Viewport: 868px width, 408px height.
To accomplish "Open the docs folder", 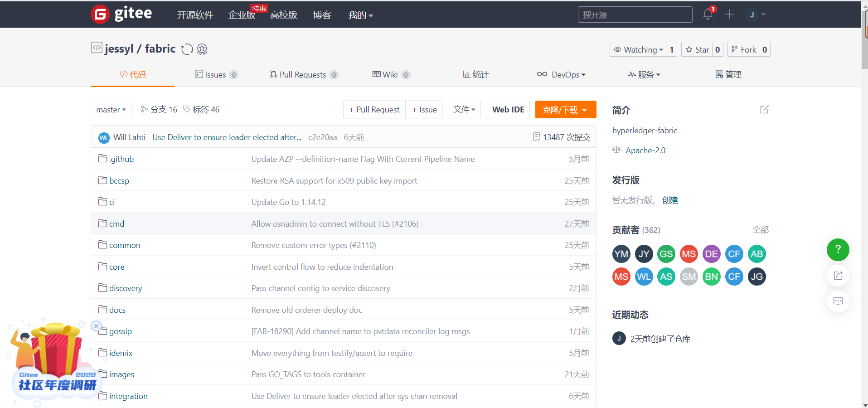I will tap(117, 310).
